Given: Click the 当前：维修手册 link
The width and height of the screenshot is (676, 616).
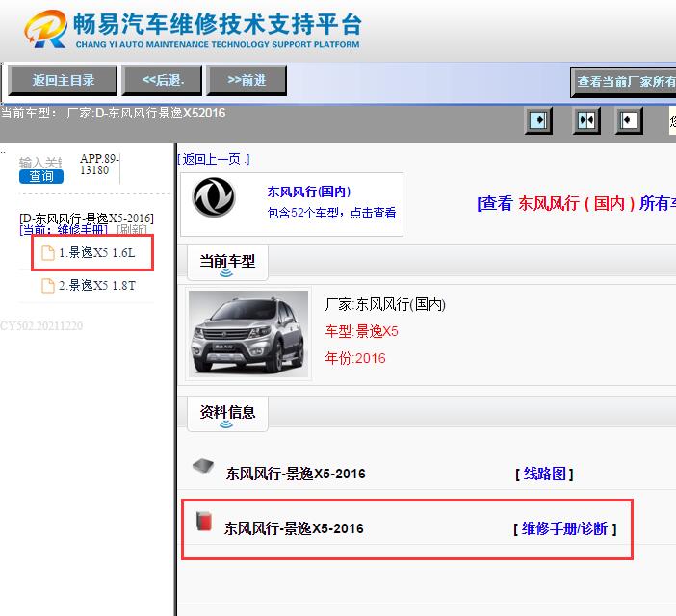Looking at the screenshot, I should [x=64, y=230].
